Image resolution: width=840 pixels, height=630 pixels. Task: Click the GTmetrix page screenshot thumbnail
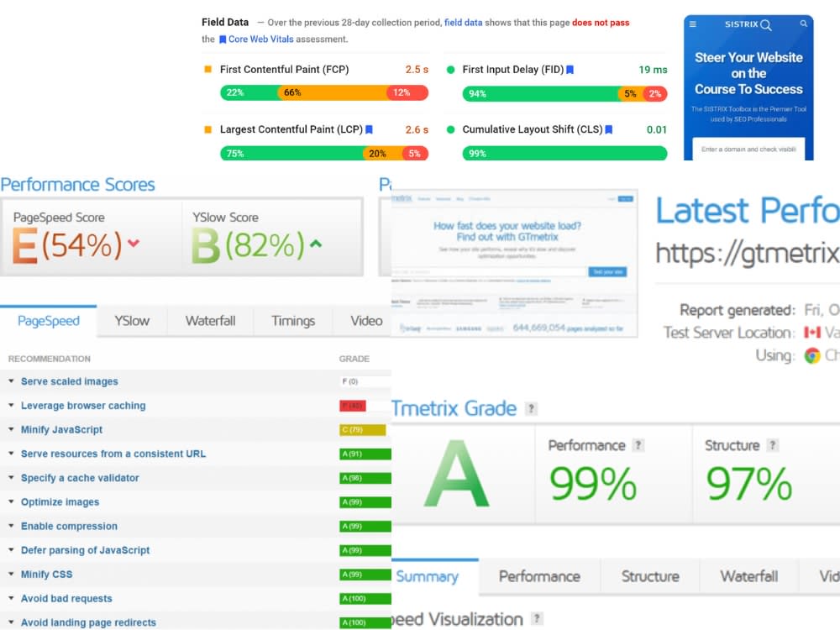[x=514, y=264]
